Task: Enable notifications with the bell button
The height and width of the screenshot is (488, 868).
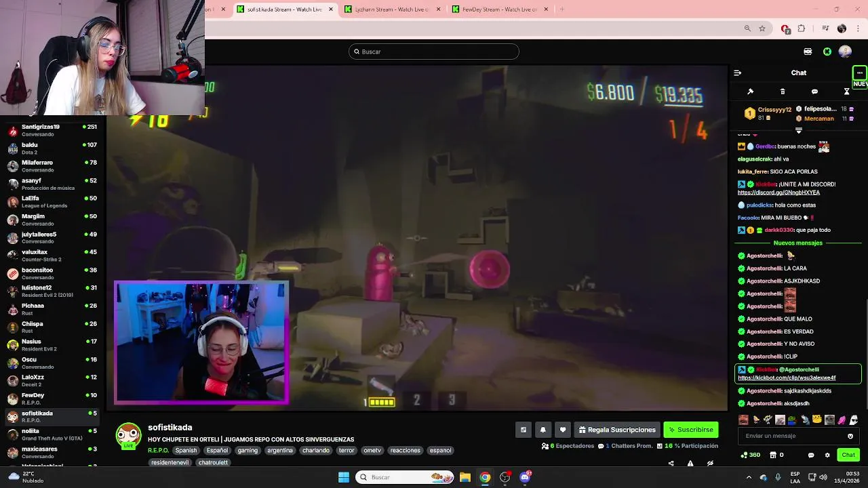Action: coord(542,430)
